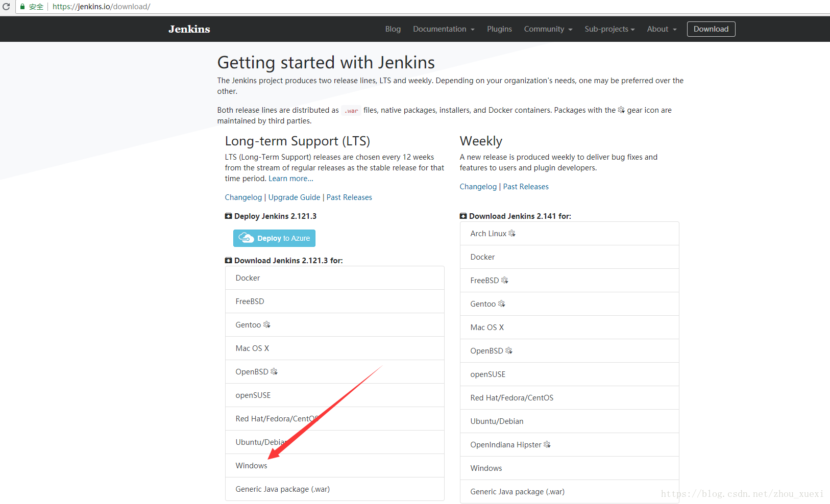Image resolution: width=830 pixels, height=504 pixels.
Task: Select Arch Linux in Weekly list
Action: pos(570,234)
